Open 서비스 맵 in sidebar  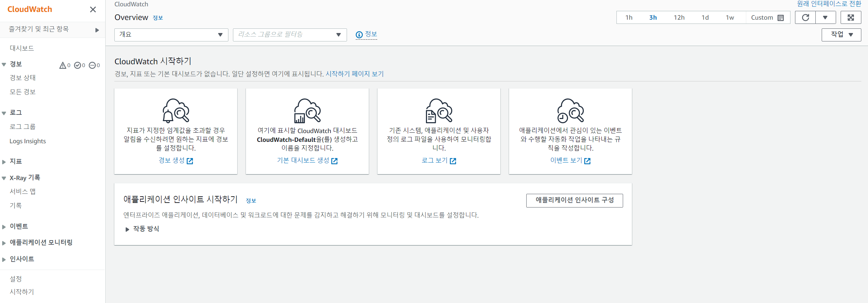(23, 191)
